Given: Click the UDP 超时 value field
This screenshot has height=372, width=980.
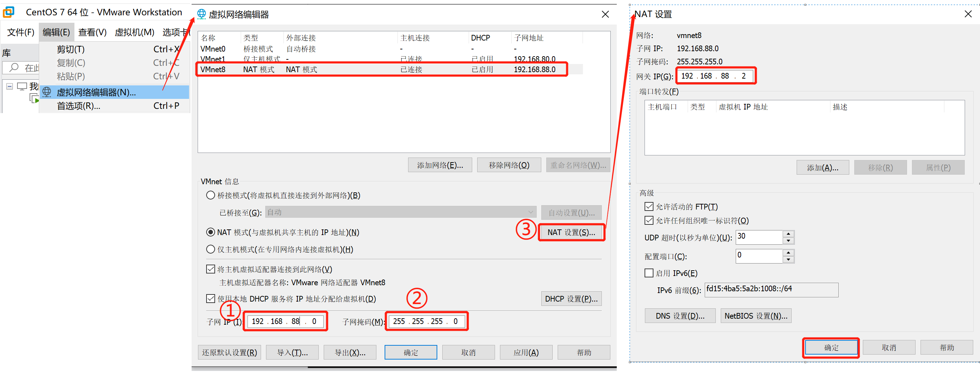Looking at the screenshot, I should [x=759, y=237].
